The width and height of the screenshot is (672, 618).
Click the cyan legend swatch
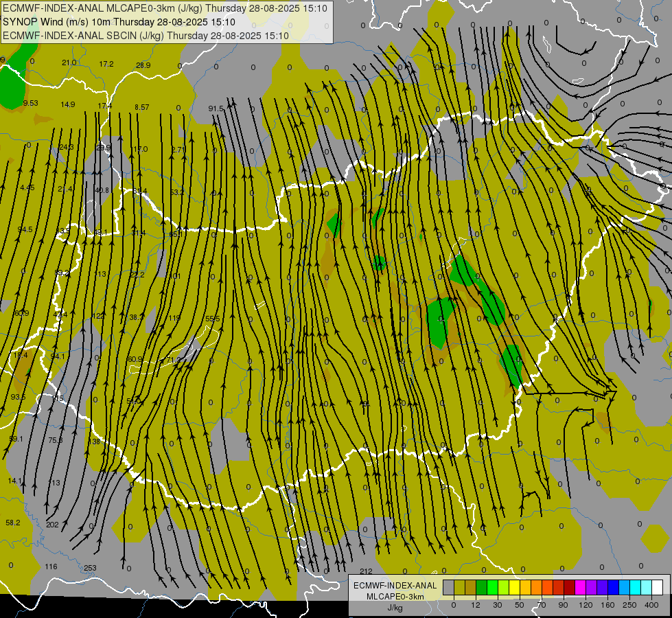click(636, 588)
